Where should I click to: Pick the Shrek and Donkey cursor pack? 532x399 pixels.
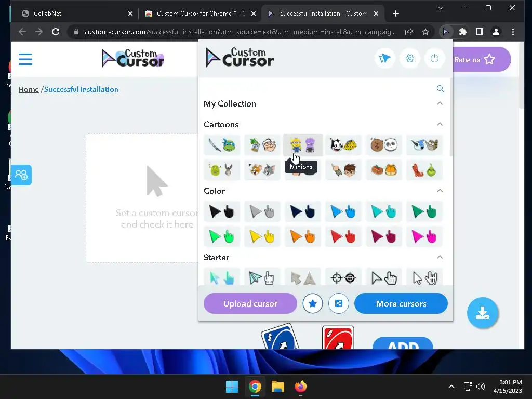pos(222,170)
